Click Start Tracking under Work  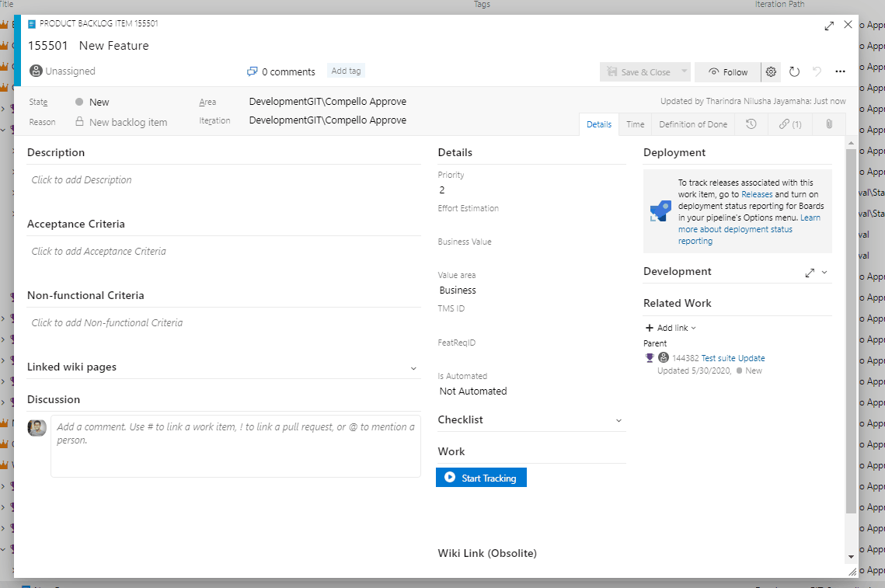pyautogui.click(x=481, y=478)
